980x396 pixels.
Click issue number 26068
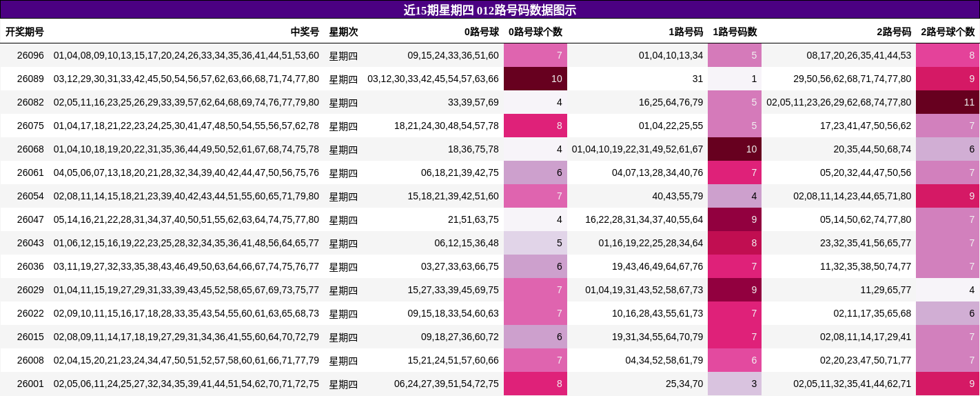(30, 149)
